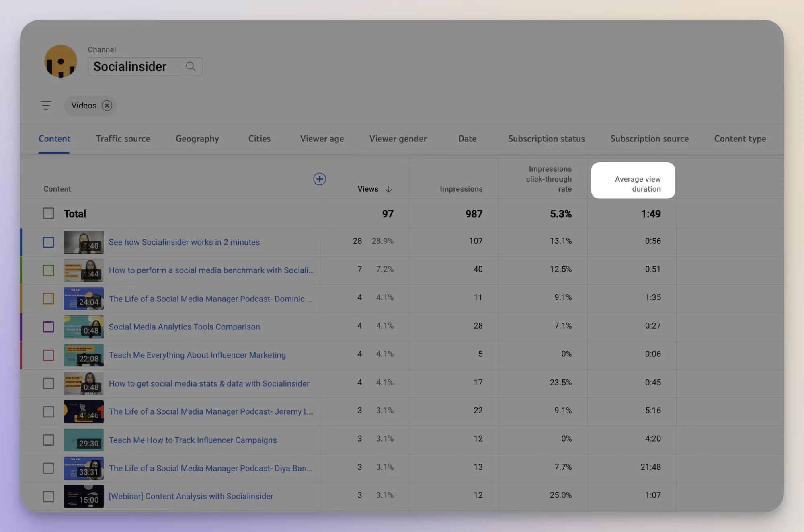804x532 pixels.
Task: Click the 22:08 video thumbnail
Action: tap(84, 355)
